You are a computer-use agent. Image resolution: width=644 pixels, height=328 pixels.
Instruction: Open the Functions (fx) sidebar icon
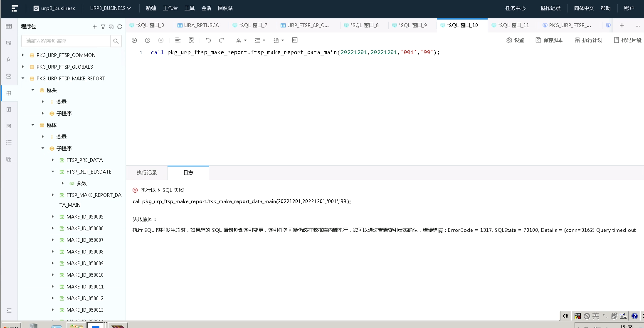click(x=9, y=60)
